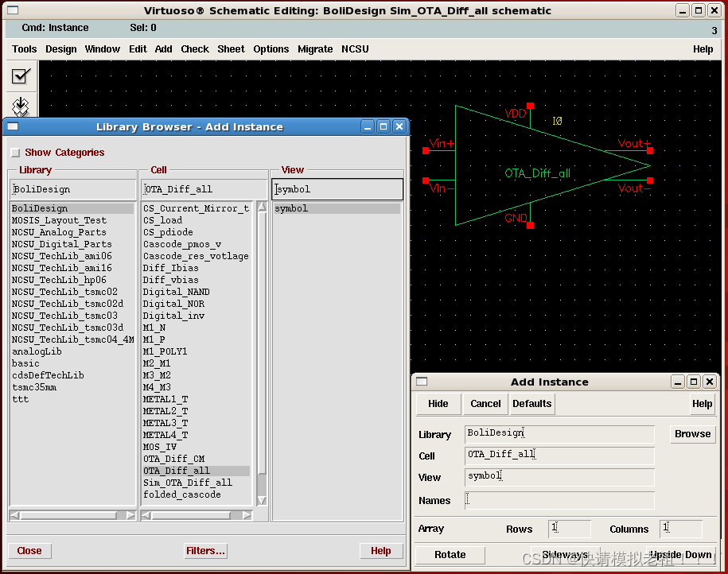
Task: Select MOSIS_Layout_Test library
Action: pyautogui.click(x=59, y=220)
